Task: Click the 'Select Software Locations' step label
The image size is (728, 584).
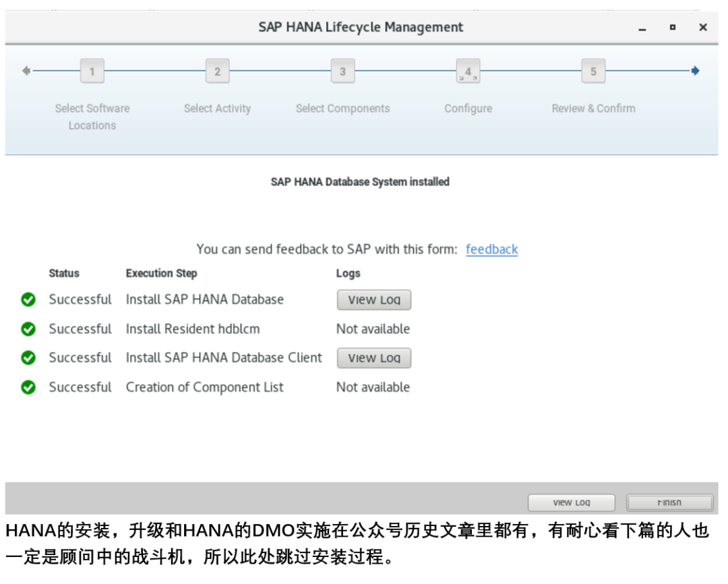Action: click(92, 117)
